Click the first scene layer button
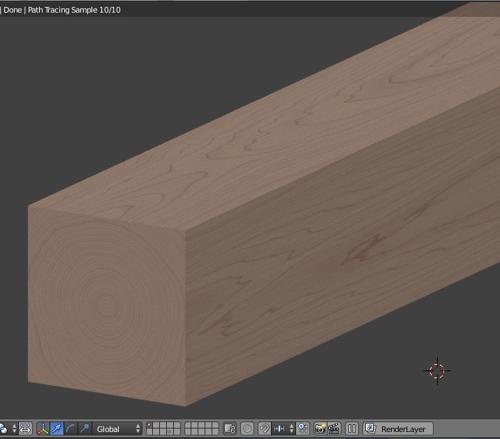 point(149,425)
